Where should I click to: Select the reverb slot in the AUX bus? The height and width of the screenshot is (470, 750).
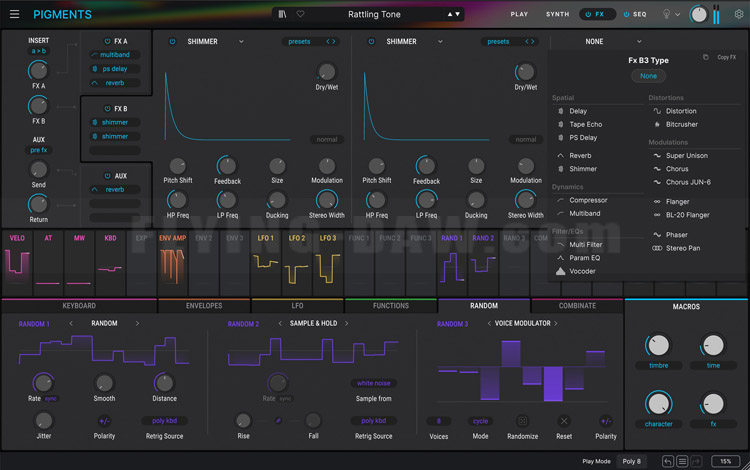(115, 190)
